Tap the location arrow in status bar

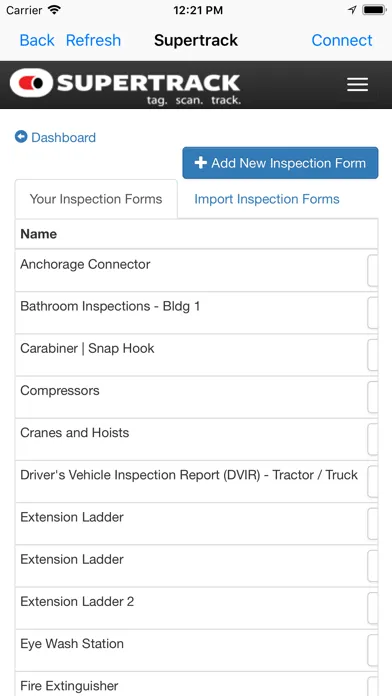[352, 10]
